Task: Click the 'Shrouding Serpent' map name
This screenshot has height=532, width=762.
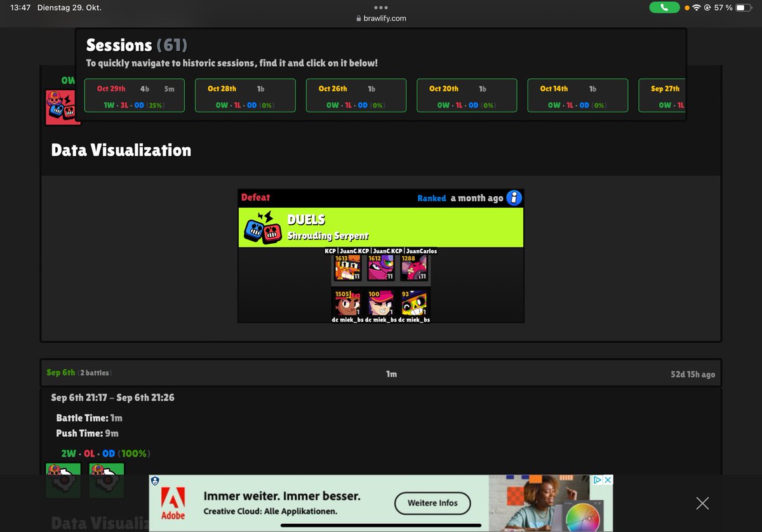Action: [328, 236]
